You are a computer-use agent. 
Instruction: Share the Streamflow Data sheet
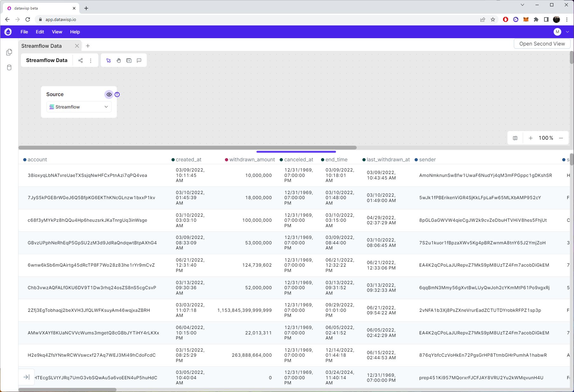[x=80, y=60]
